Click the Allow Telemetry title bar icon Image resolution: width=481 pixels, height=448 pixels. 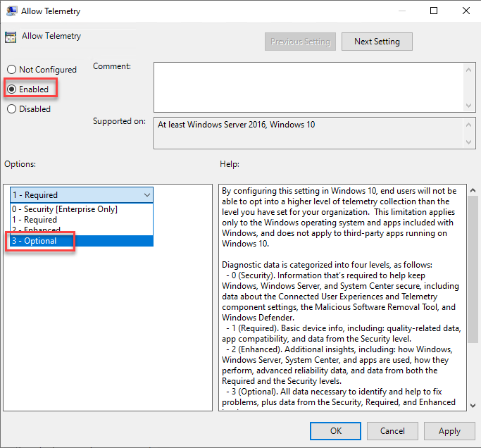pos(12,11)
